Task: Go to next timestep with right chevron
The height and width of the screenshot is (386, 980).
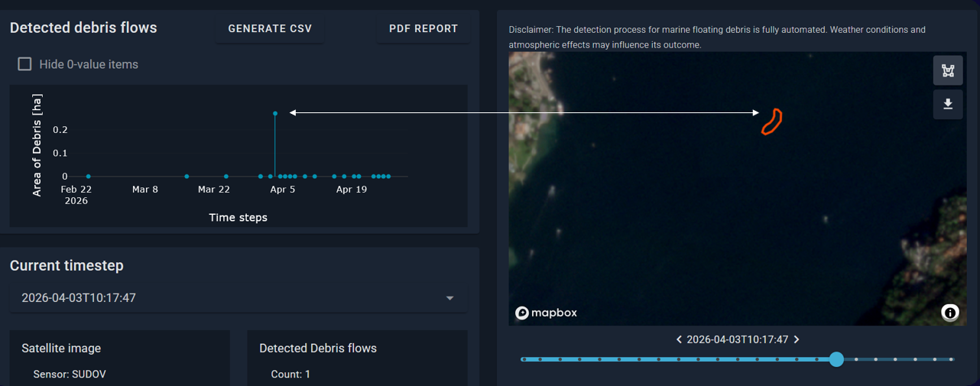Action: 797,339
